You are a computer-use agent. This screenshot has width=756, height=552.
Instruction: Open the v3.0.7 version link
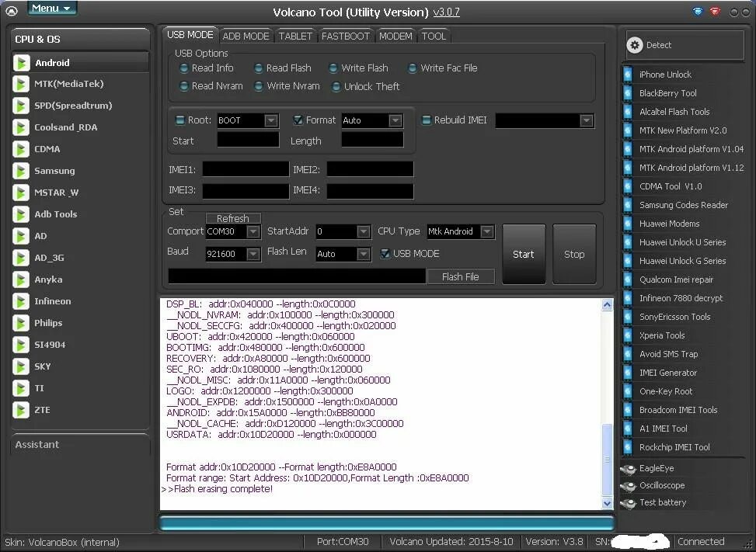coord(447,12)
